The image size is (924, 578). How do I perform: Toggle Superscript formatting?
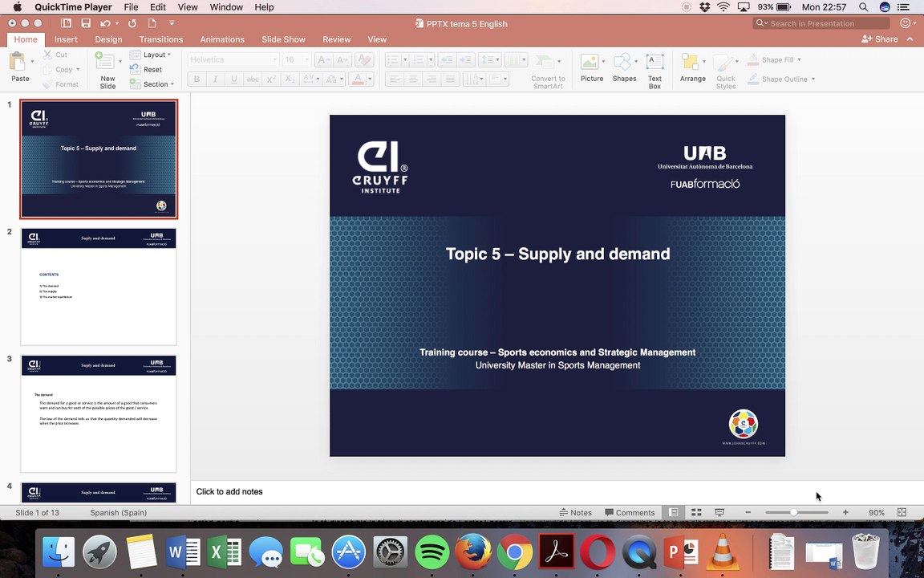point(271,79)
